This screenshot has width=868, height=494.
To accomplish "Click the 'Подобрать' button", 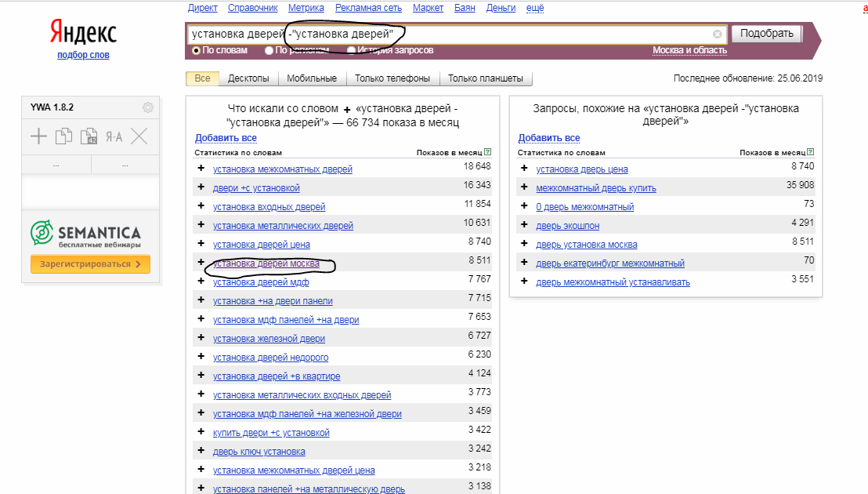I will point(767,33).
